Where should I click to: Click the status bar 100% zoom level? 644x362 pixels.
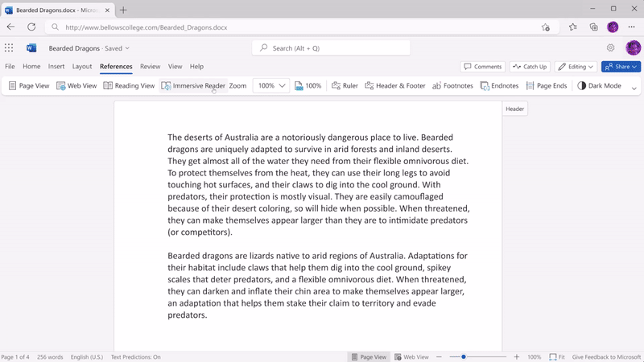click(534, 357)
